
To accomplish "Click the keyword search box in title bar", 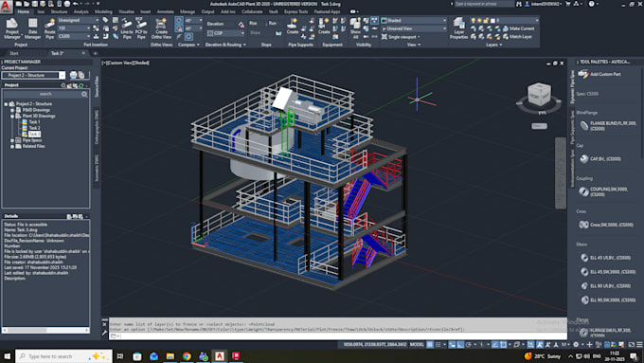I will (484, 4).
